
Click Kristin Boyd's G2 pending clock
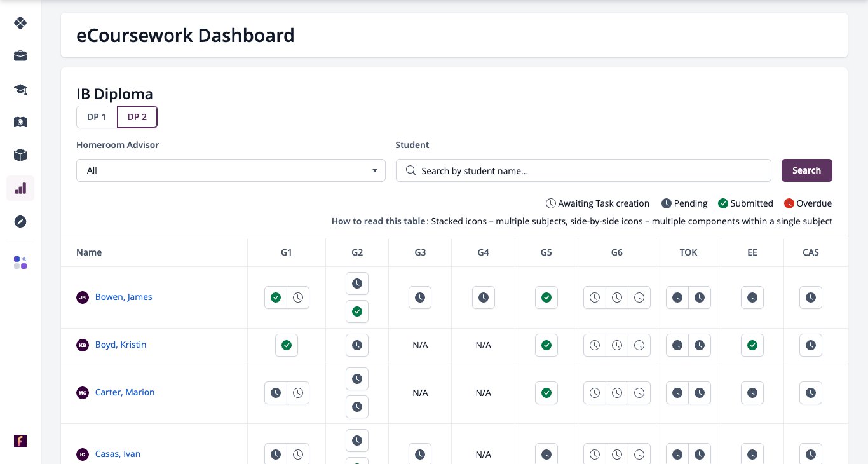(357, 345)
